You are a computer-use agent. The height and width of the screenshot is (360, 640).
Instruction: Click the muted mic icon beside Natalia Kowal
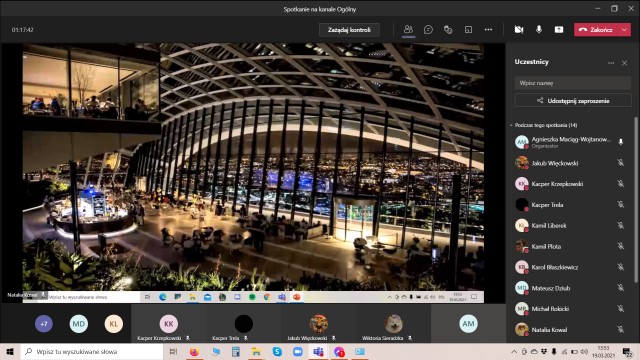tap(620, 329)
